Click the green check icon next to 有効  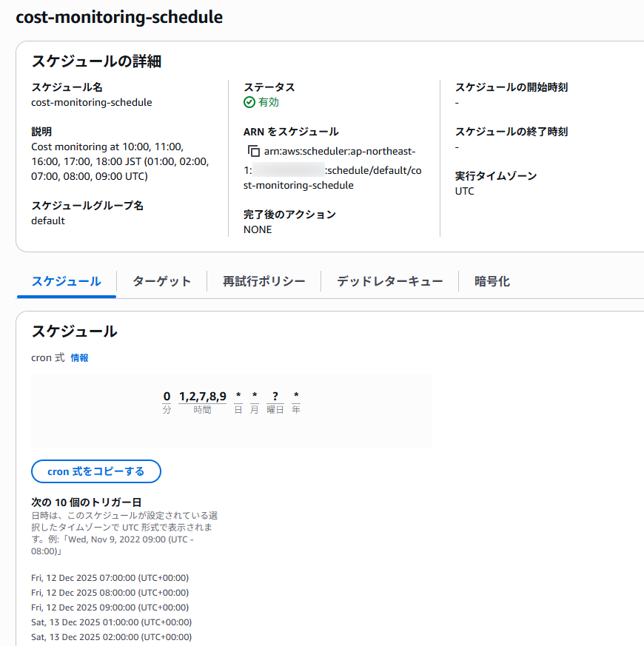(249, 102)
